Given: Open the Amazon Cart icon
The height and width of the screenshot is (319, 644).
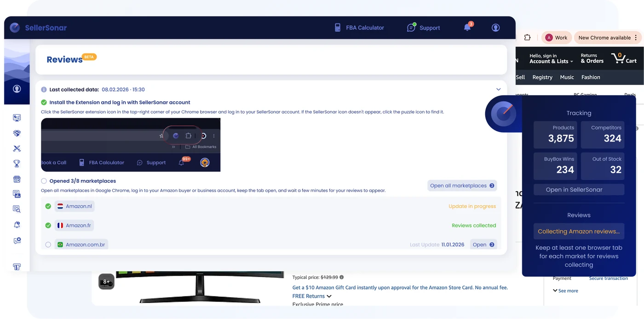Looking at the screenshot, I should [x=624, y=58].
